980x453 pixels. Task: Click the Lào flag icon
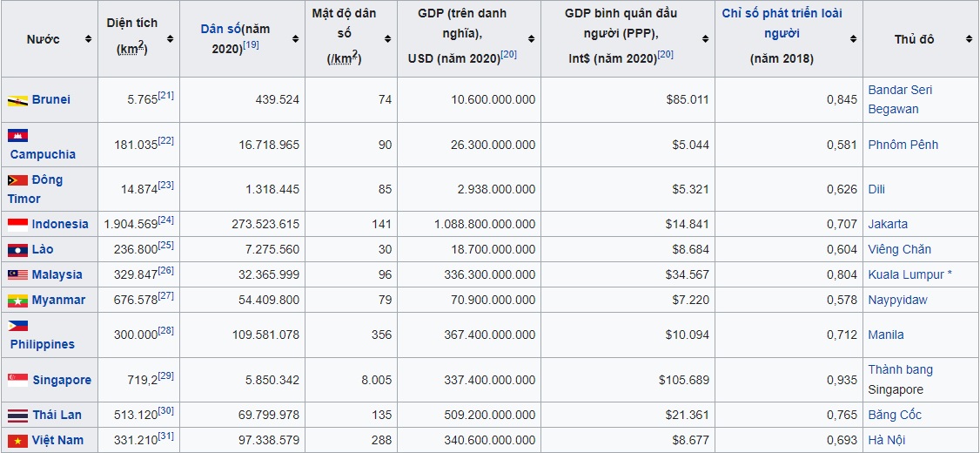pyautogui.click(x=17, y=249)
